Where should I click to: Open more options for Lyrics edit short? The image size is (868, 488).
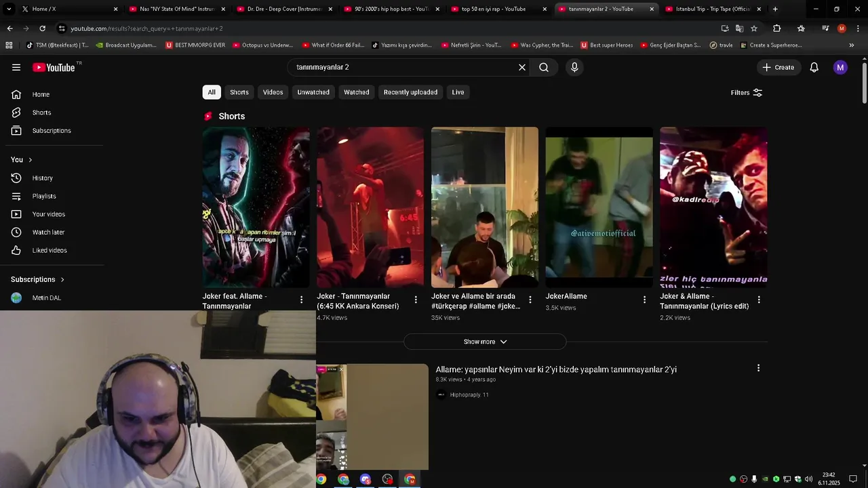point(759,300)
